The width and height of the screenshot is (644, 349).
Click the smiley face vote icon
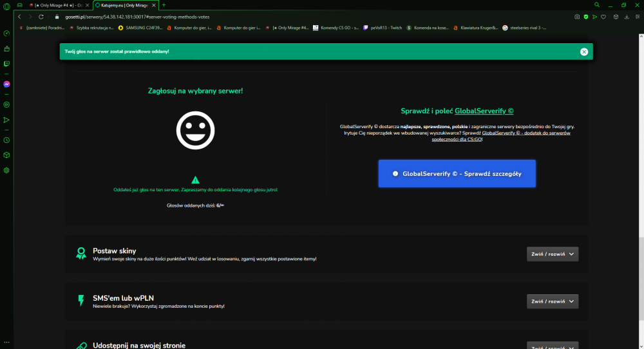196,130
